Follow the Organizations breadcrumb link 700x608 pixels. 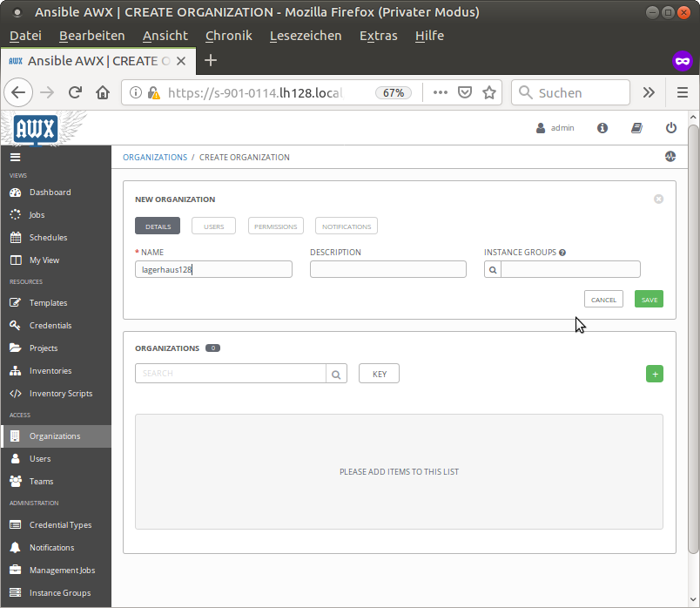click(155, 158)
